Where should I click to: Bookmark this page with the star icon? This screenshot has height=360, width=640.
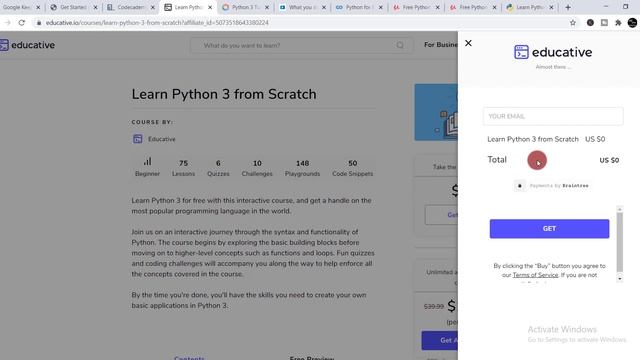[573, 23]
